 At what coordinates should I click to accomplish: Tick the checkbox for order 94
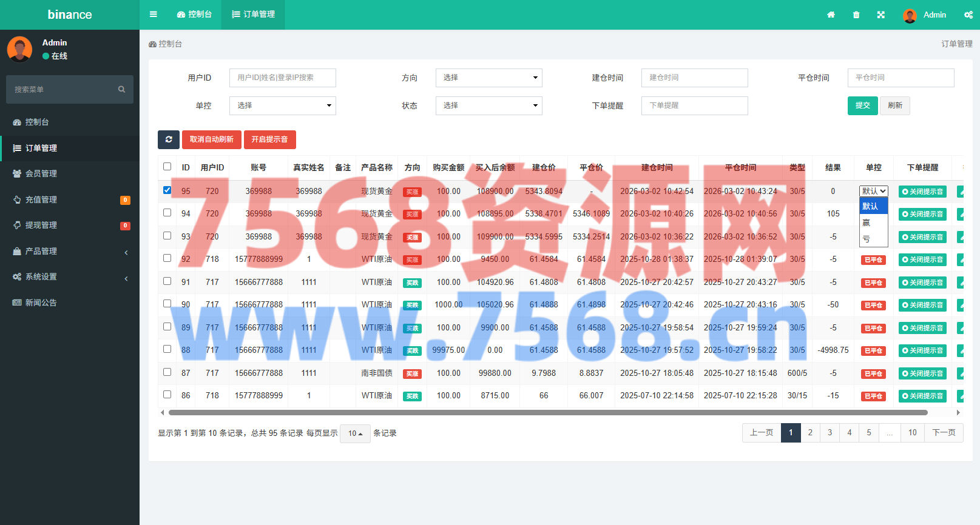pyautogui.click(x=167, y=213)
